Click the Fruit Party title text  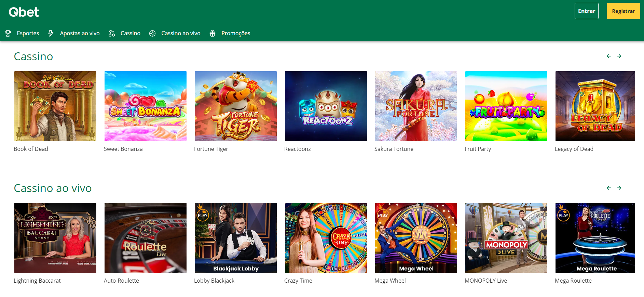click(478, 149)
